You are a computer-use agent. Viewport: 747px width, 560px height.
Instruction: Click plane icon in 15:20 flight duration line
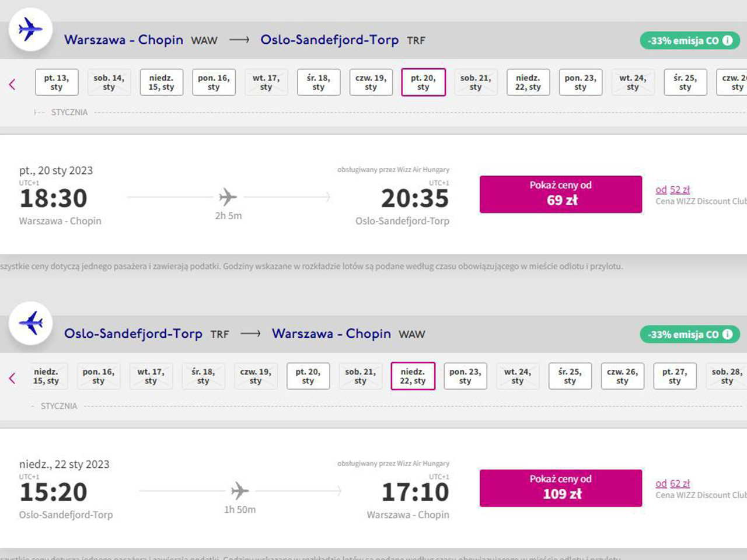[x=239, y=491]
